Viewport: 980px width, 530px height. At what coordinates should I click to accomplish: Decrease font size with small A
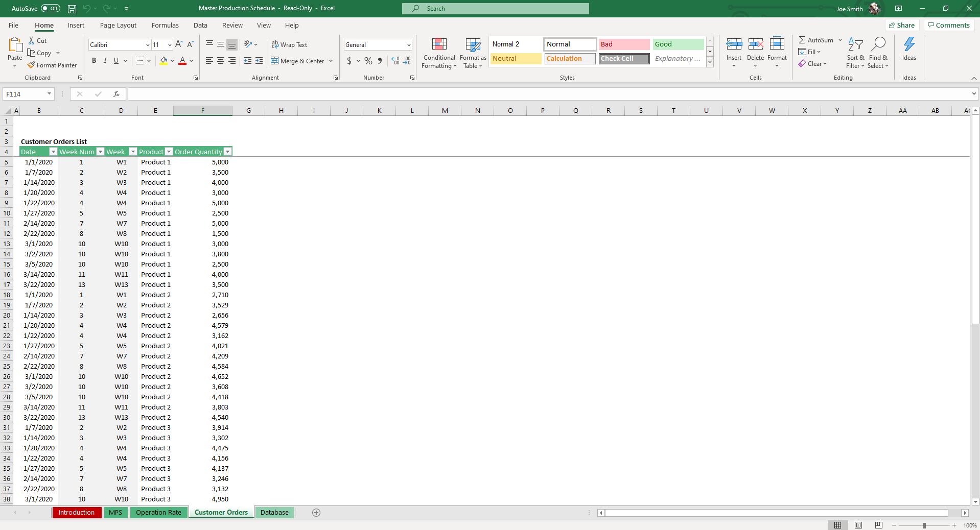(x=190, y=45)
